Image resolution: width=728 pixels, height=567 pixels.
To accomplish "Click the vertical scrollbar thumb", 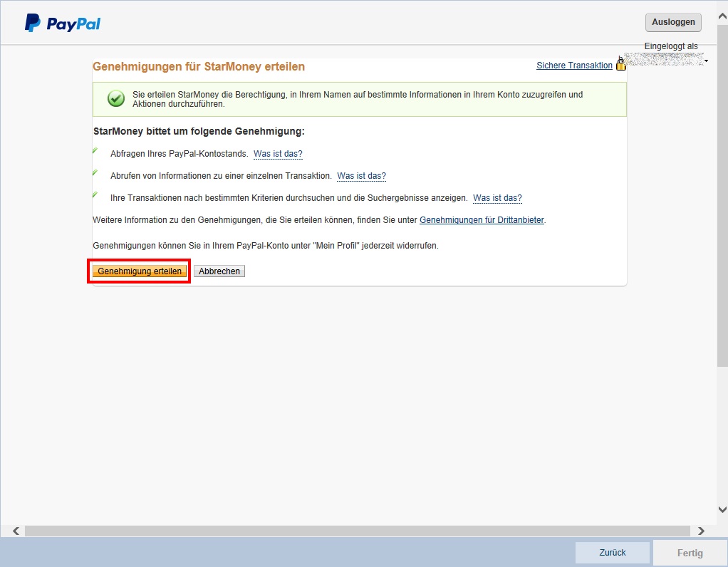I will pos(722,195).
